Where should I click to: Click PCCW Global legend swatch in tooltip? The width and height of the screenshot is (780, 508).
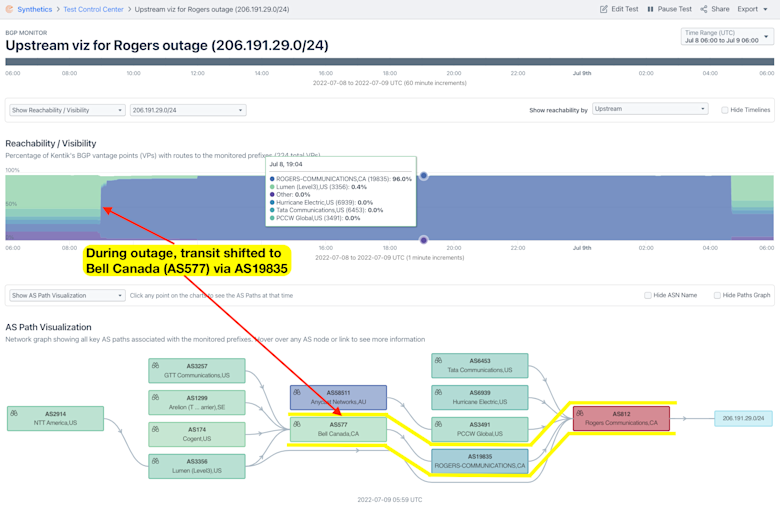(272, 218)
